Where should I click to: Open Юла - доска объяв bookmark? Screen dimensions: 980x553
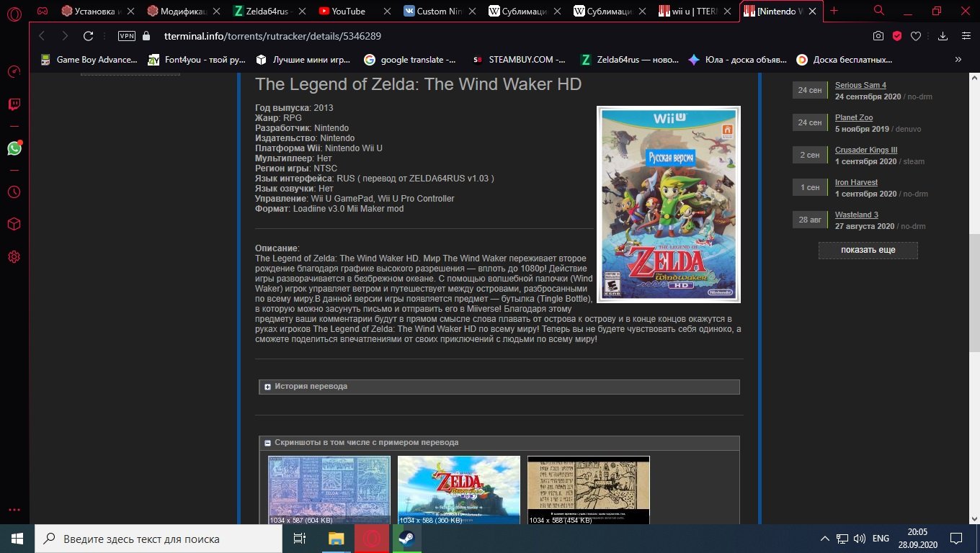tap(737, 60)
